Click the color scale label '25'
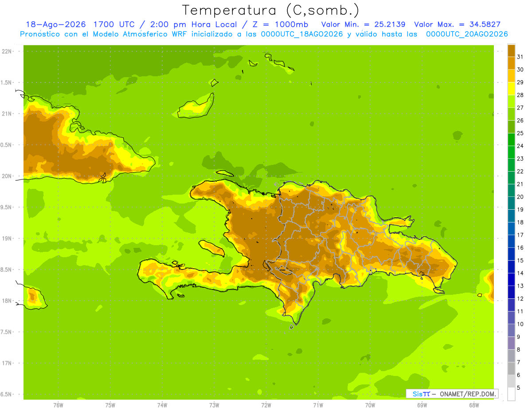This screenshot has width=532, height=411. click(520, 133)
